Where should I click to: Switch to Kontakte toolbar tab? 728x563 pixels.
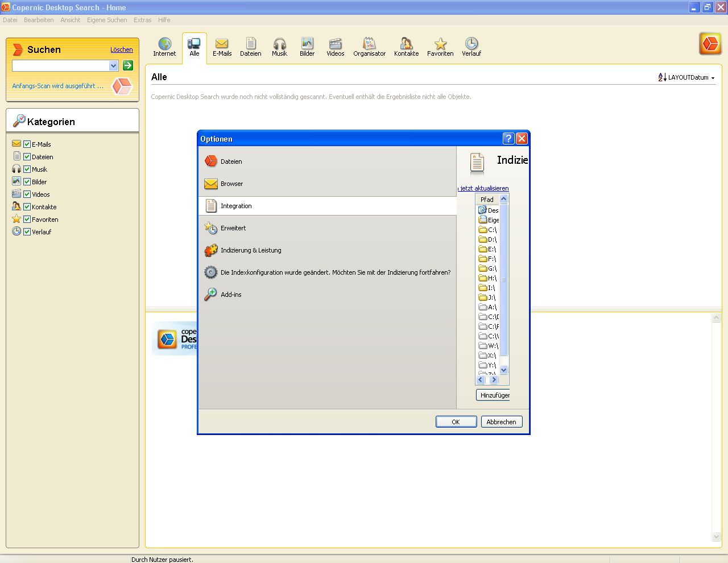(x=406, y=47)
